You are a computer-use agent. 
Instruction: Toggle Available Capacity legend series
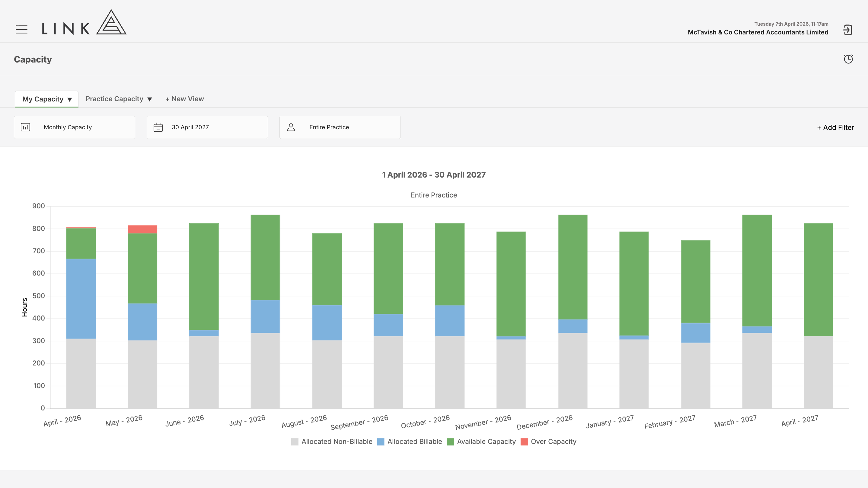tap(481, 441)
